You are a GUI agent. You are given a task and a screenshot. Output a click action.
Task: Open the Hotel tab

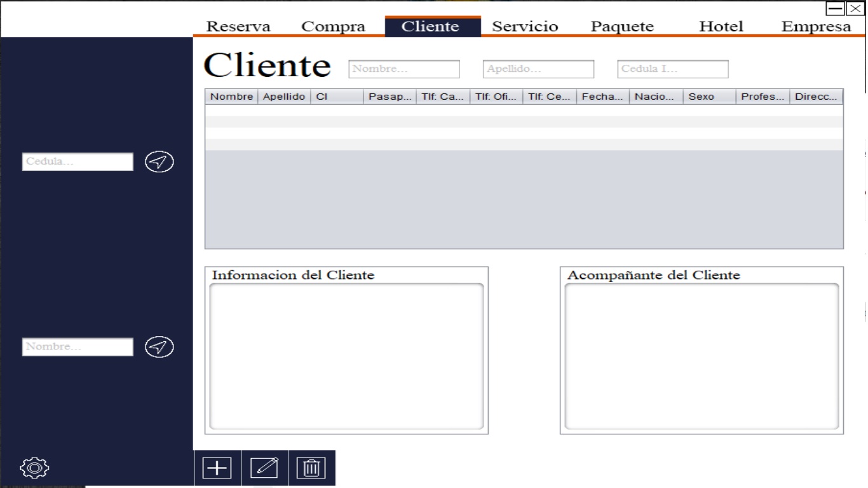pyautogui.click(x=721, y=27)
